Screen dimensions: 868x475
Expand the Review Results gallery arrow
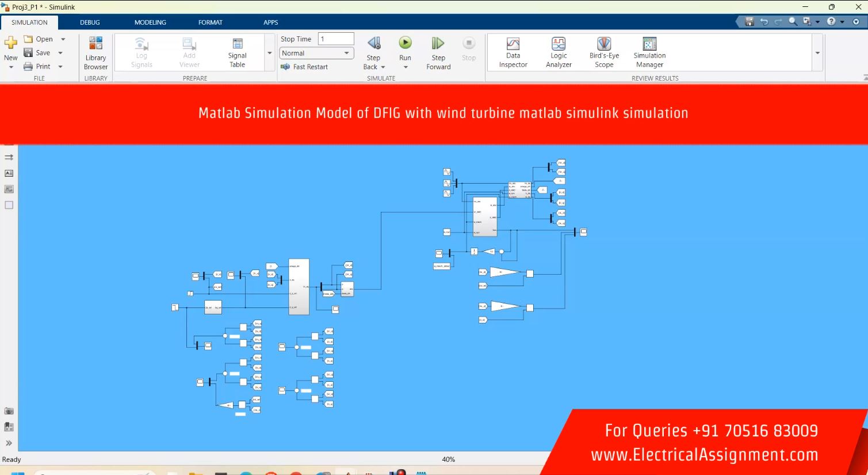click(x=817, y=53)
